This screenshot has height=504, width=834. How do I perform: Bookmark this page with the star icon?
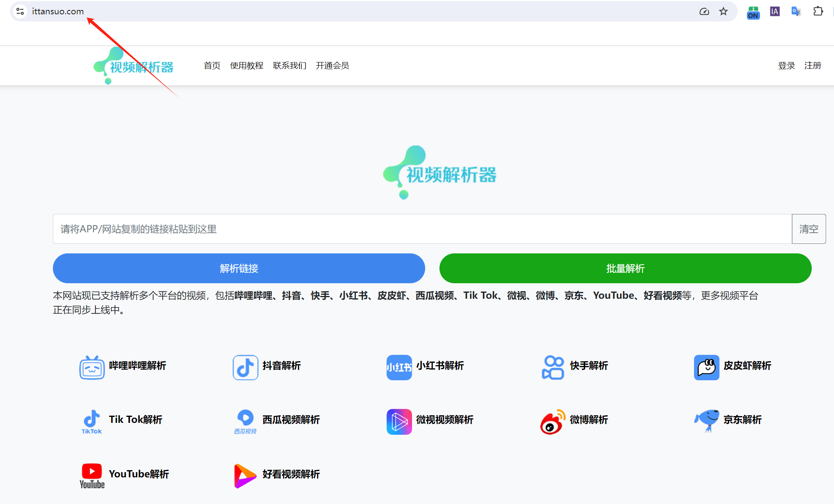click(723, 11)
